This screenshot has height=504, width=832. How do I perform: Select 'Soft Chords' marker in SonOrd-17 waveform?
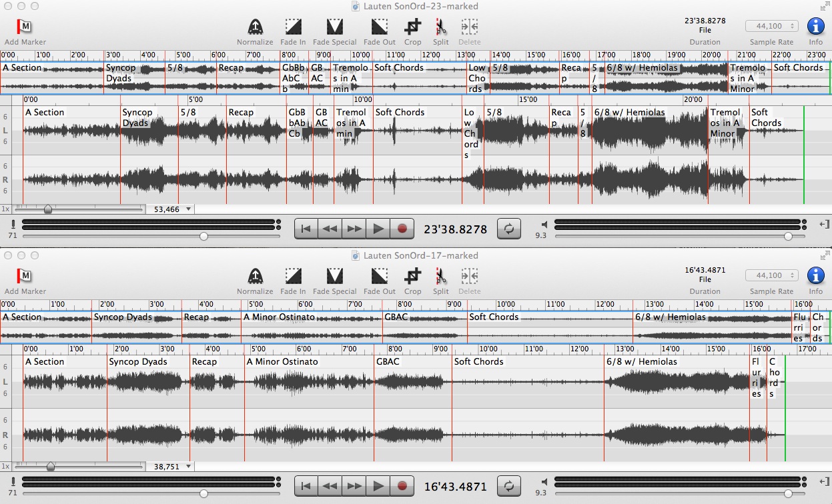478,361
